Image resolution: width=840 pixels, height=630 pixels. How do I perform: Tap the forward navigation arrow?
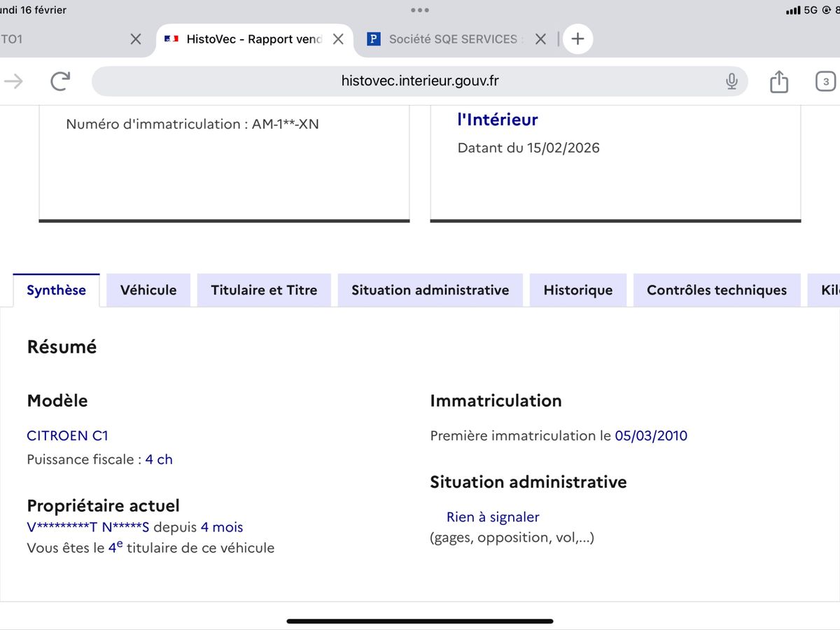coord(13,81)
